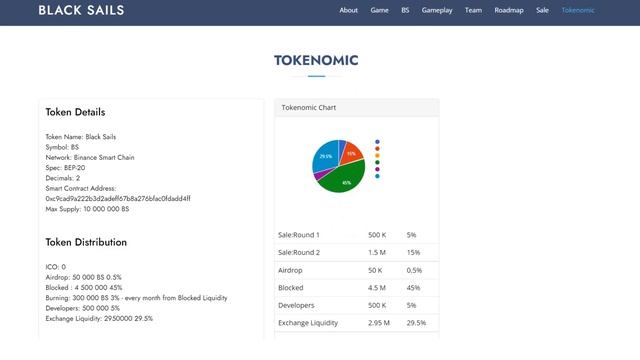The image size is (640, 360).
Task: Click the Sale:Round 2 table row label
Action: click(299, 252)
